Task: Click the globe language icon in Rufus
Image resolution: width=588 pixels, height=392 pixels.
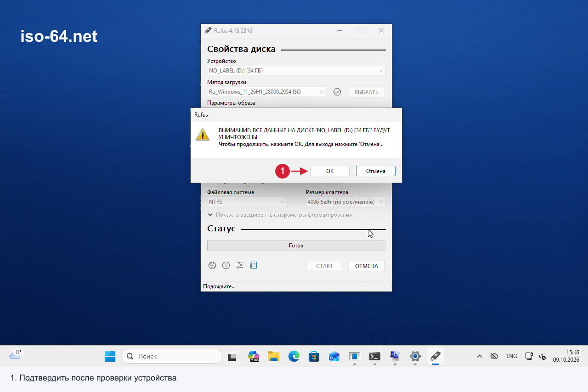Action: (x=212, y=265)
